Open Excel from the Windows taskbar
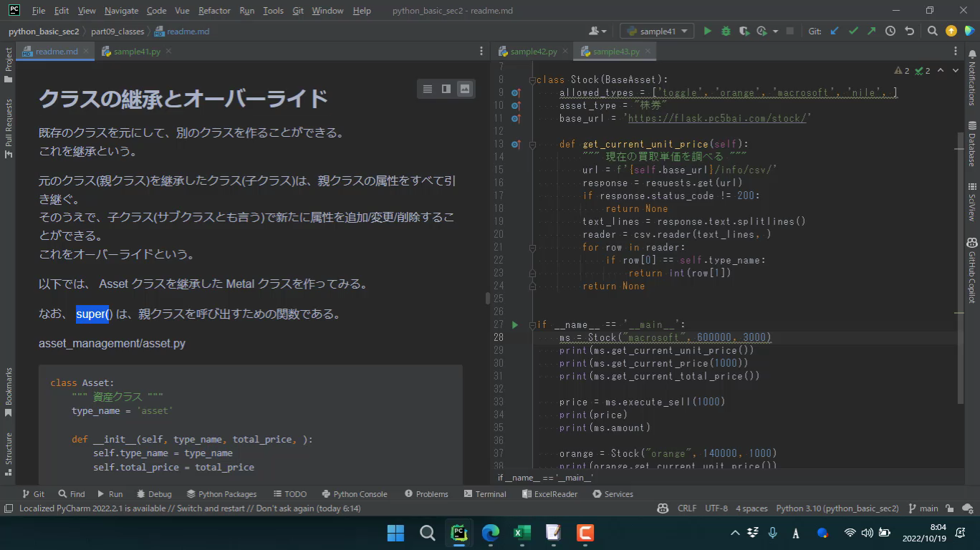This screenshot has height=550, width=980. (522, 533)
